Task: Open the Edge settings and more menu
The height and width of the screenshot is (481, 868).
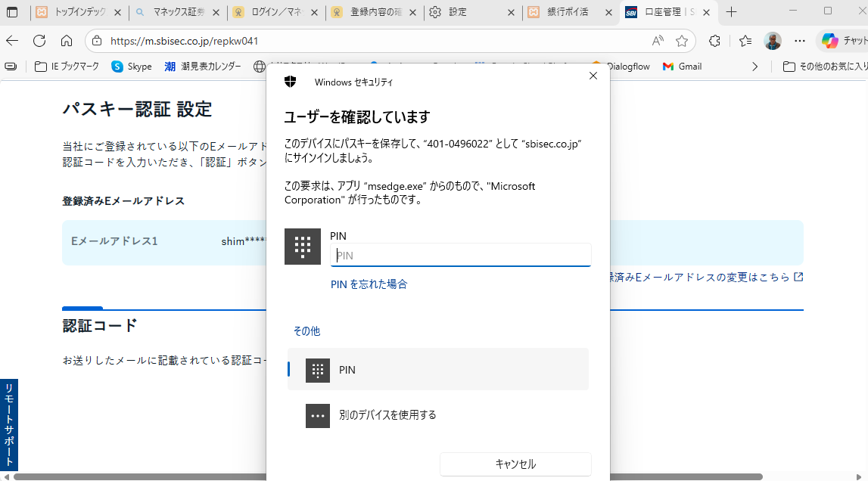Action: pos(799,41)
